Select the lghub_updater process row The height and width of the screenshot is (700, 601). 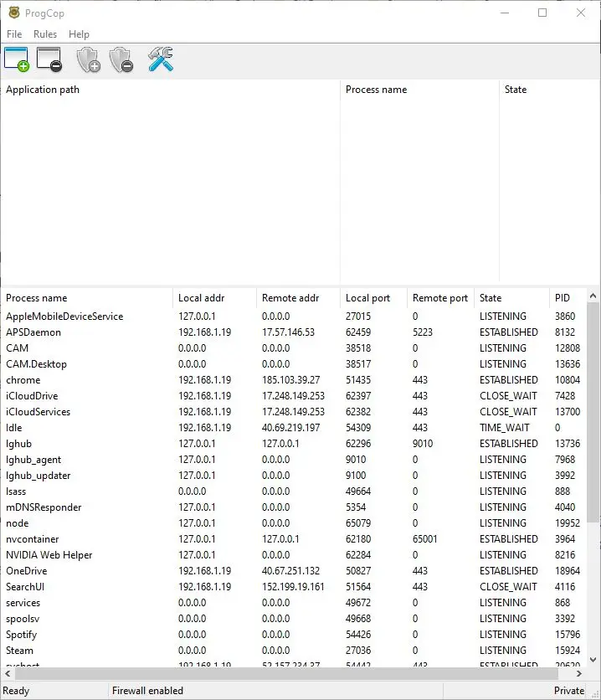(293, 476)
